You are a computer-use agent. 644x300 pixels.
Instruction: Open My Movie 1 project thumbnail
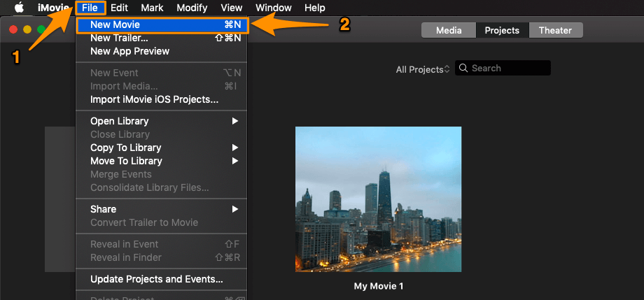click(x=378, y=199)
